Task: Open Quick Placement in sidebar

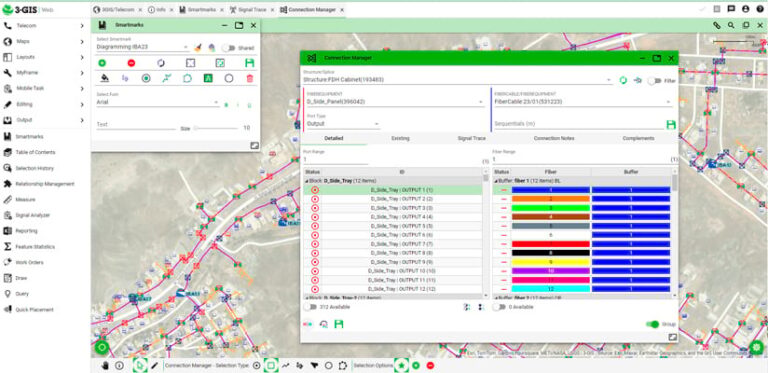Action: point(34,309)
